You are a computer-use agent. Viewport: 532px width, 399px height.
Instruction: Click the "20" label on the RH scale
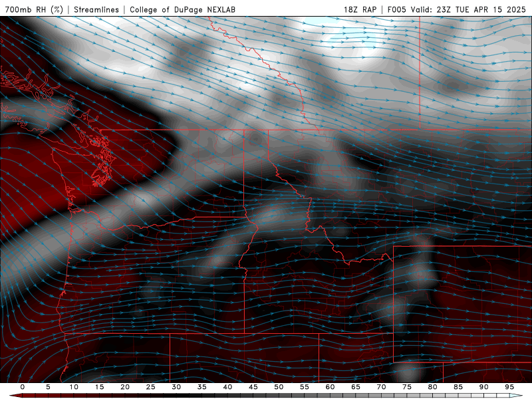pyautogui.click(x=125, y=387)
